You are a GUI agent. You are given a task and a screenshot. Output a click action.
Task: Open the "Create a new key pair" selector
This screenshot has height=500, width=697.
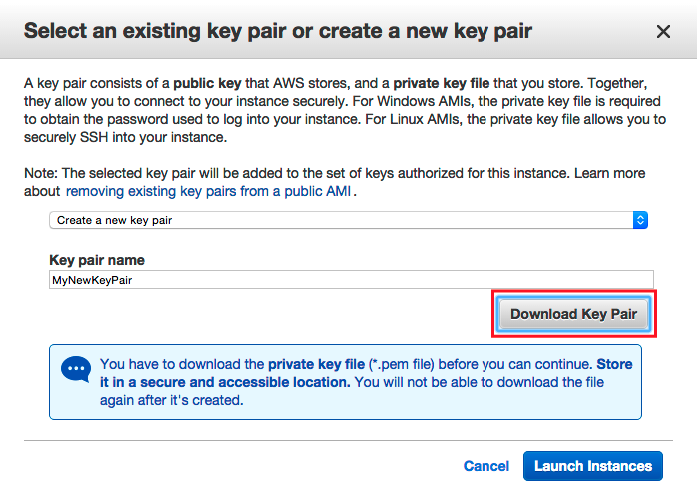340,219
